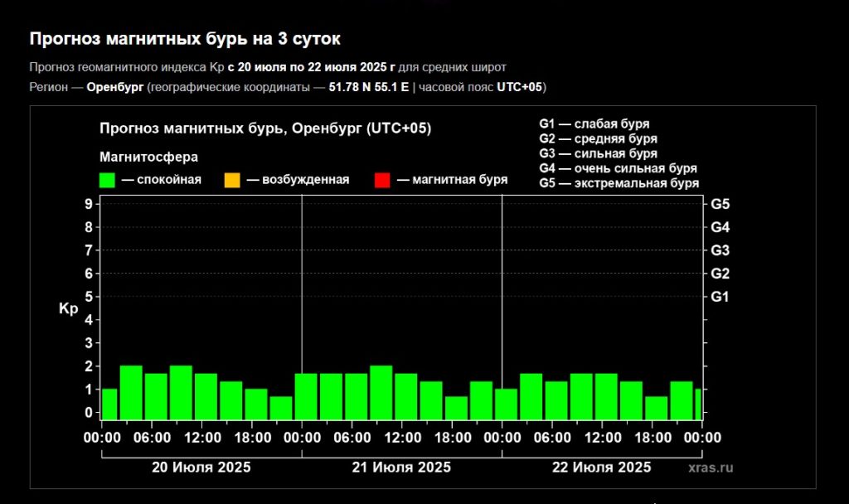Click the 'UTC+05' timezone text in the subtitle
Image resolution: width=849 pixels, height=504 pixels.
tap(519, 87)
